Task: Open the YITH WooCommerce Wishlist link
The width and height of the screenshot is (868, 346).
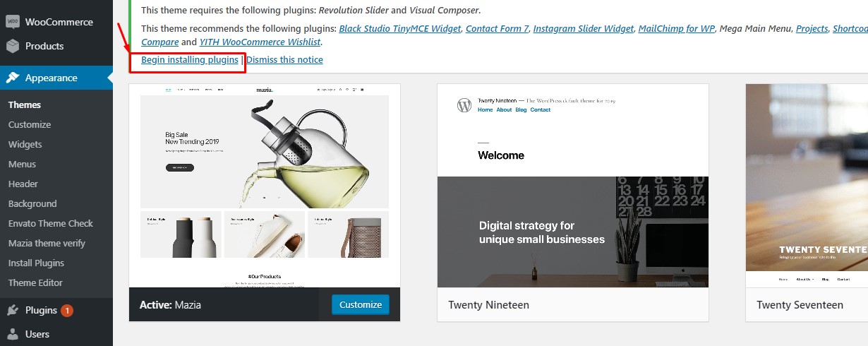Action: tap(260, 42)
